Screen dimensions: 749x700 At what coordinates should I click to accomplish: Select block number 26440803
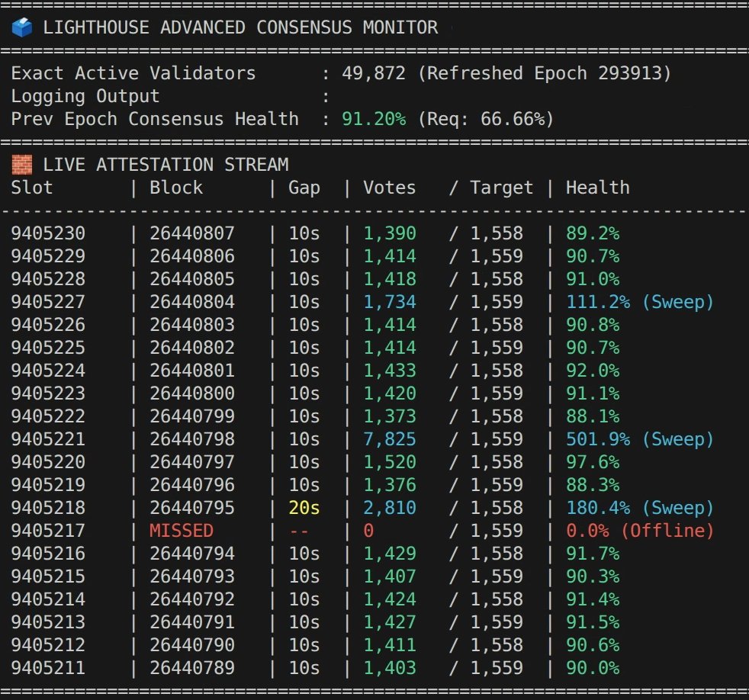[x=192, y=325]
